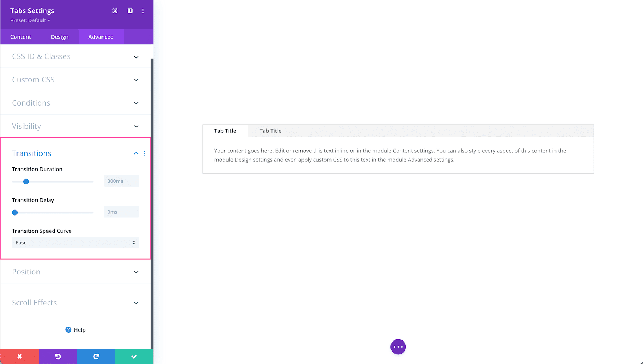This screenshot has width=643, height=364.
Task: Save settings with the green checkmark
Action: point(134,356)
